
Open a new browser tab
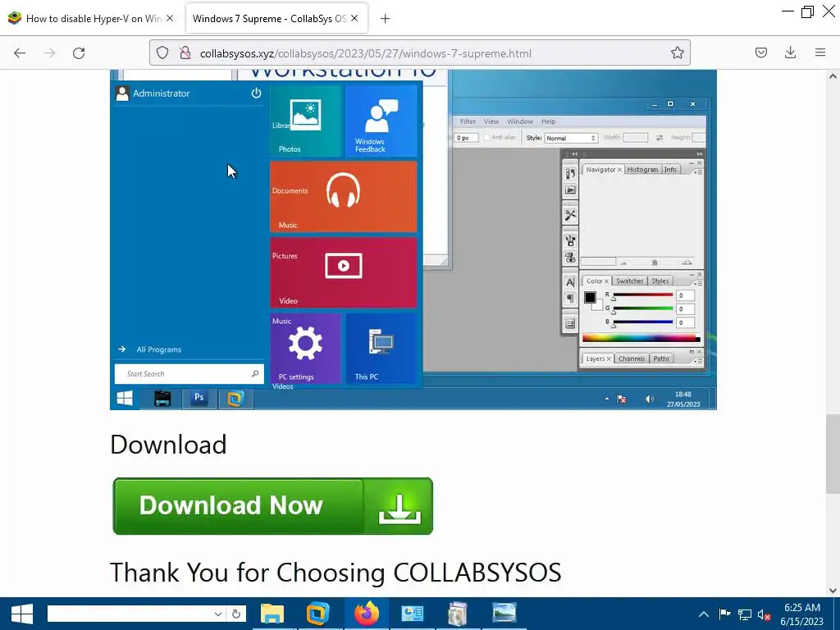point(385,19)
